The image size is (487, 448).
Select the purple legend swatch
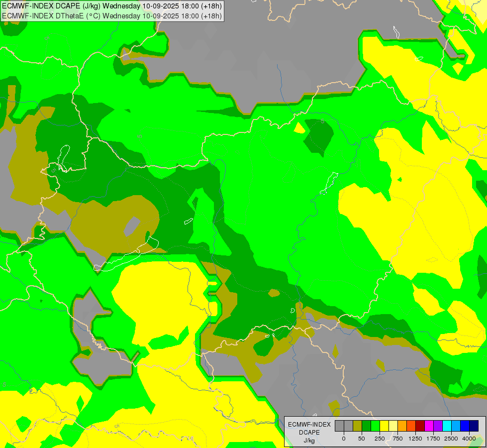(x=438, y=426)
